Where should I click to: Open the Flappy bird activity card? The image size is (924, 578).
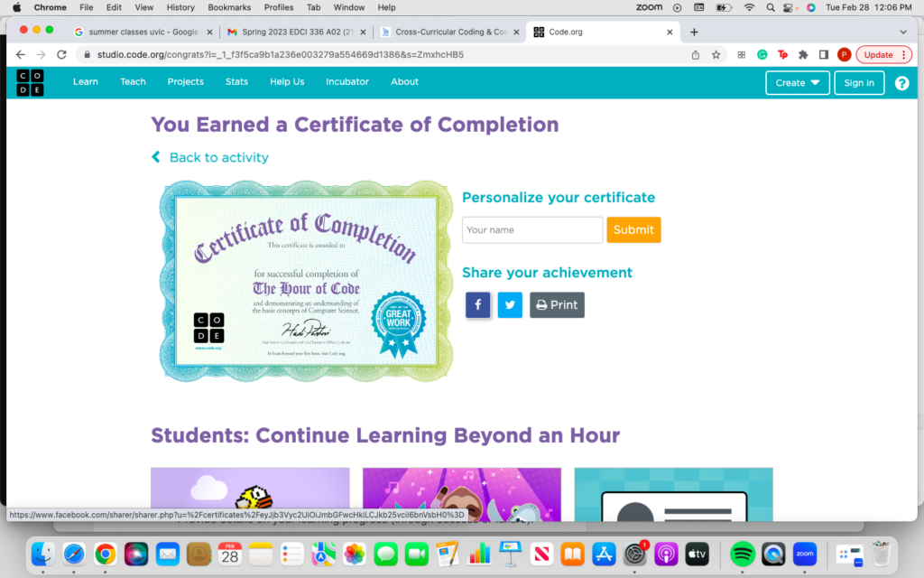click(x=250, y=494)
